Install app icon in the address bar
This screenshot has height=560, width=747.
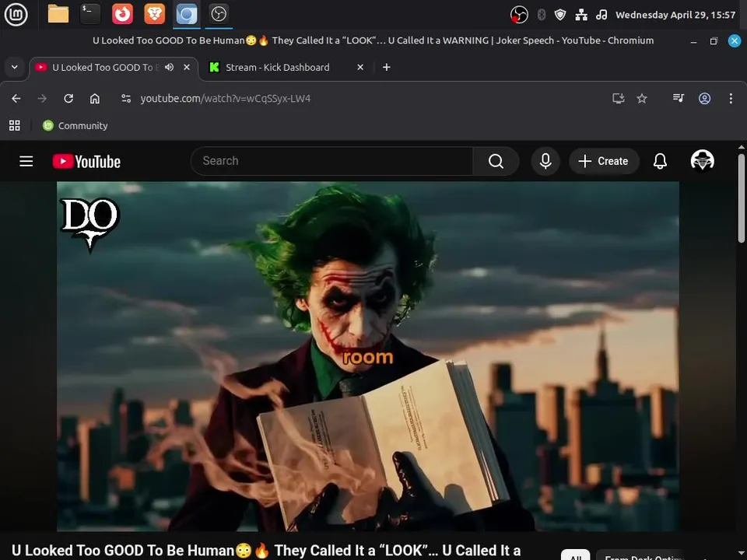[x=619, y=98]
